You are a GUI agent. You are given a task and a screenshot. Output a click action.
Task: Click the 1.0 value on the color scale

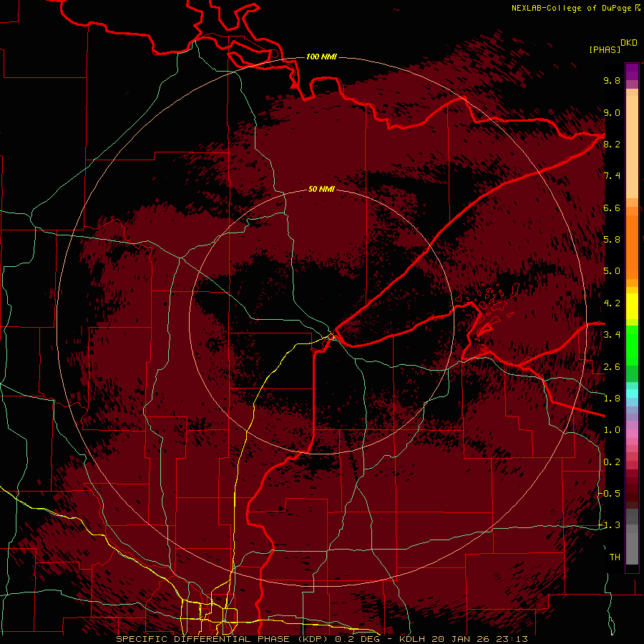[612, 430]
